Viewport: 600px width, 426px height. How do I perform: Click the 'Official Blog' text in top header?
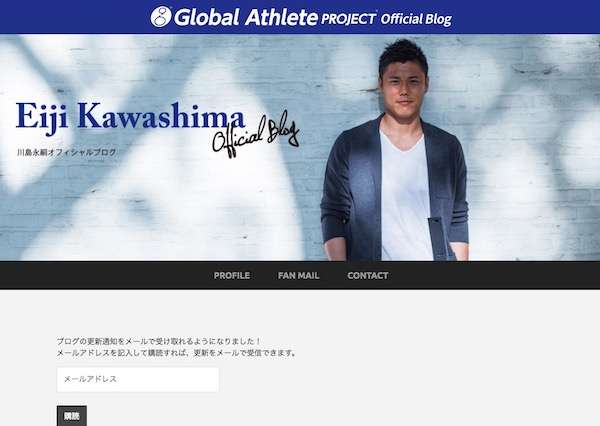click(416, 19)
